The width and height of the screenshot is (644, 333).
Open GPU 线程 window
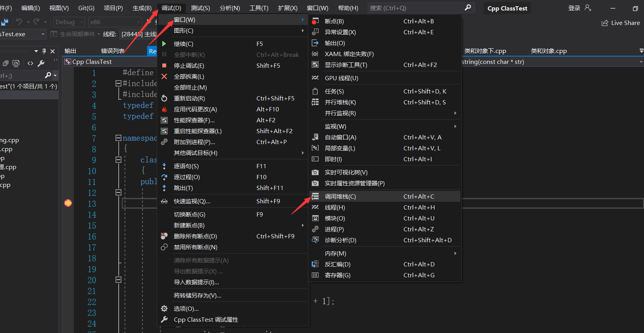click(x=385, y=78)
